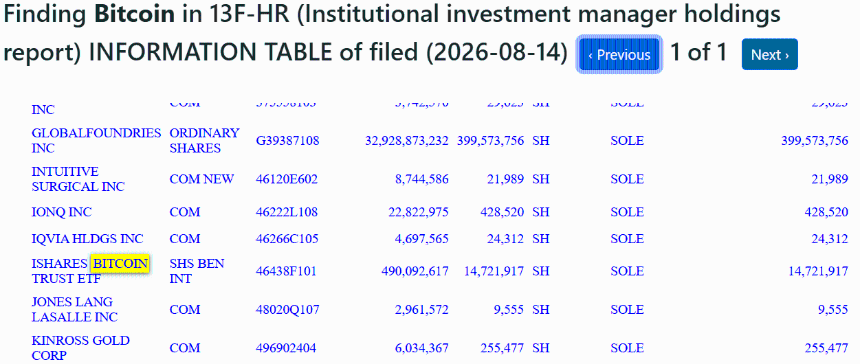The height and width of the screenshot is (364, 860).
Task: Click value 2,961,572
Action: (x=421, y=310)
